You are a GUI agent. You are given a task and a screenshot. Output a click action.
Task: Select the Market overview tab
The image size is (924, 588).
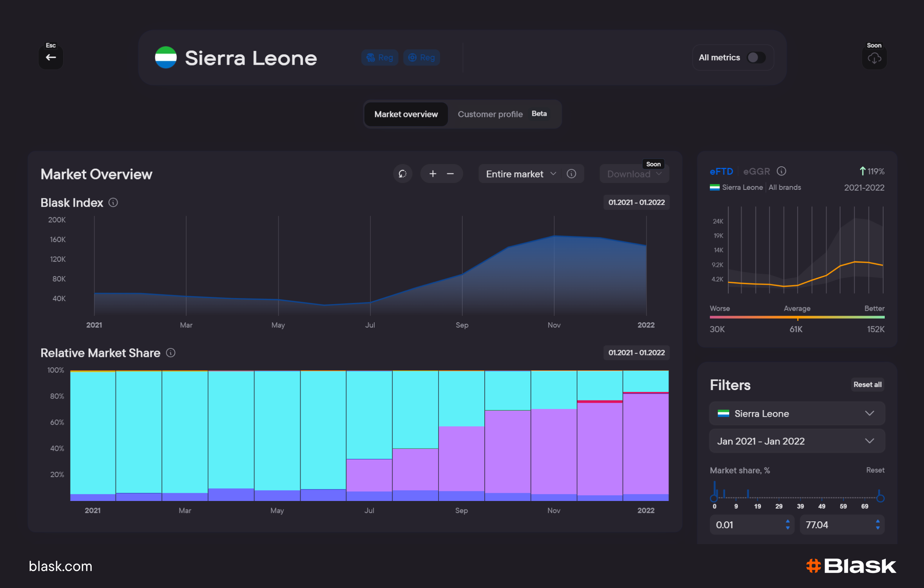406,114
